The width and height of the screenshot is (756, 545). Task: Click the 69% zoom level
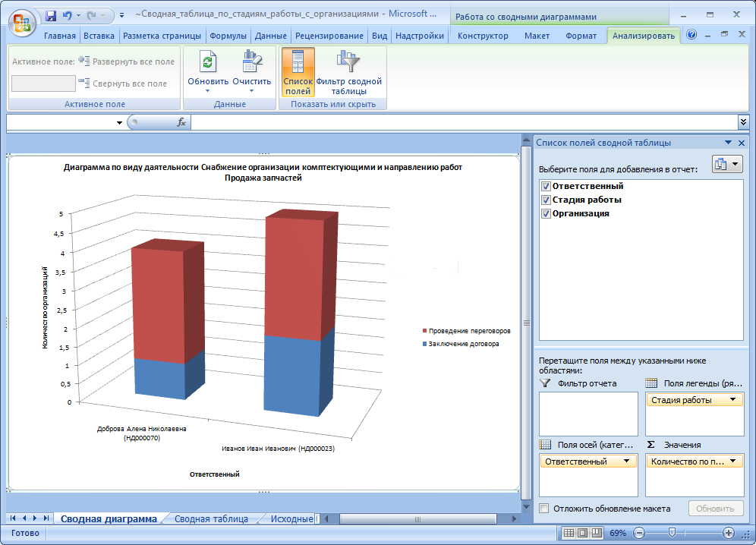pos(618,533)
